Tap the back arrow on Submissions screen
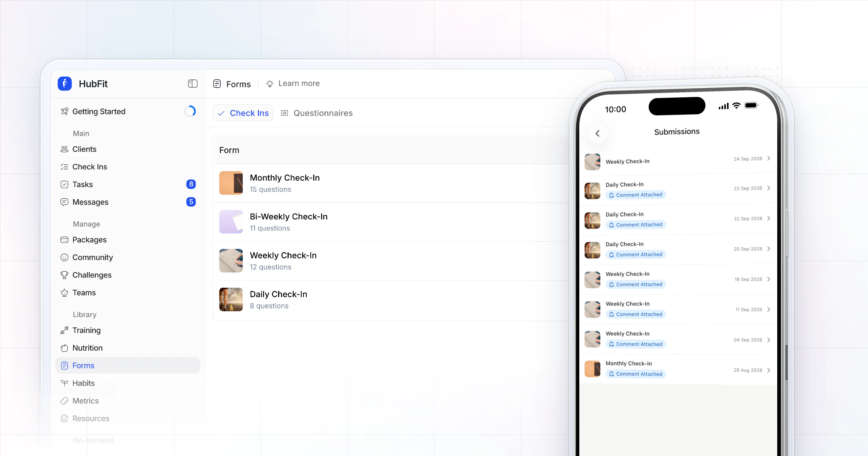868x456 pixels. pos(598,134)
